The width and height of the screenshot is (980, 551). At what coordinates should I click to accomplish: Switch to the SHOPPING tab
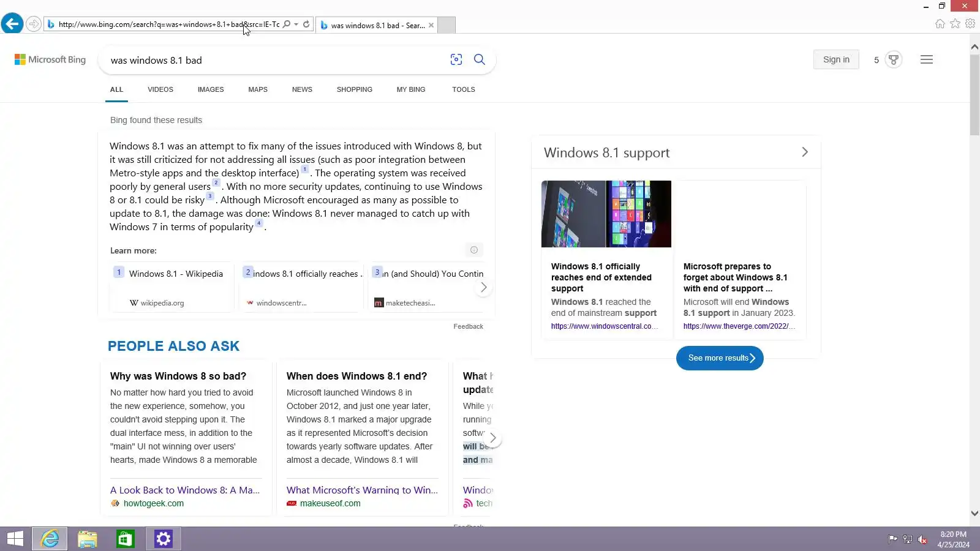click(x=355, y=89)
